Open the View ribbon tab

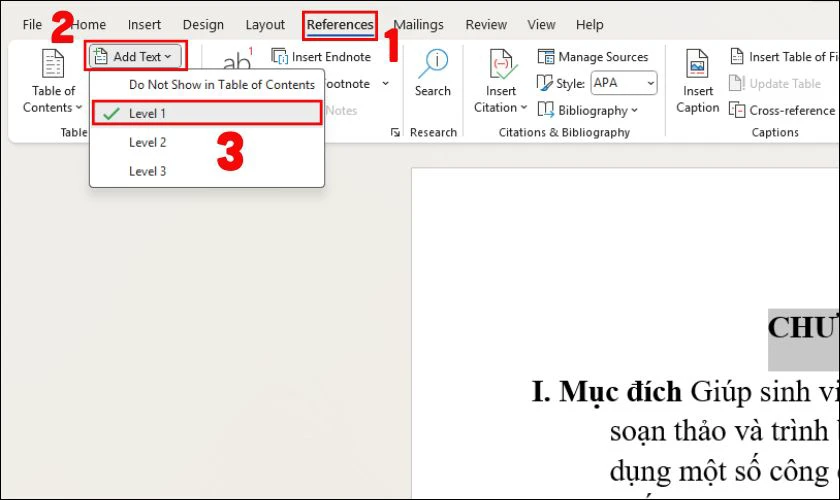541,25
